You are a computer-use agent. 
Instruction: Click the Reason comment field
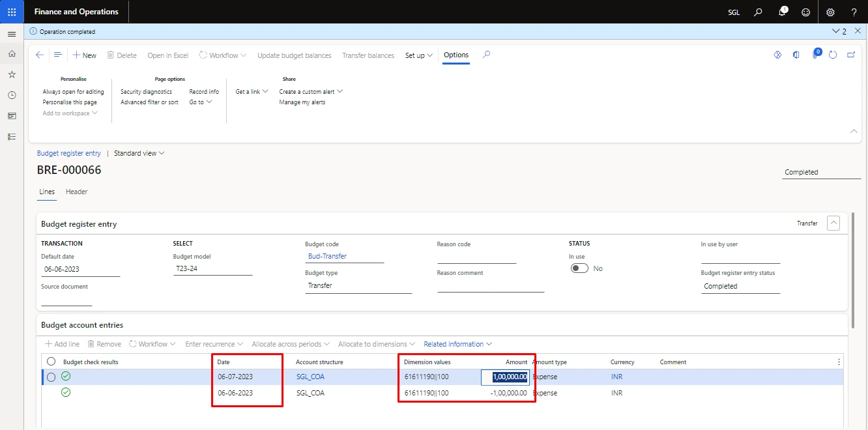pos(491,285)
